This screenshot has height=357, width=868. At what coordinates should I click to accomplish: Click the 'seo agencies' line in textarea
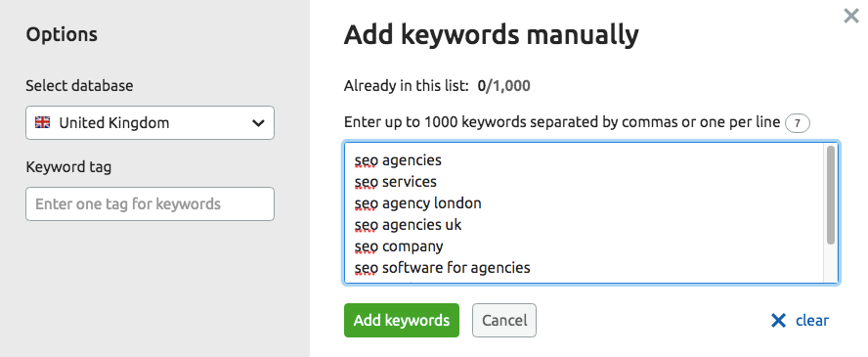pyautogui.click(x=398, y=160)
